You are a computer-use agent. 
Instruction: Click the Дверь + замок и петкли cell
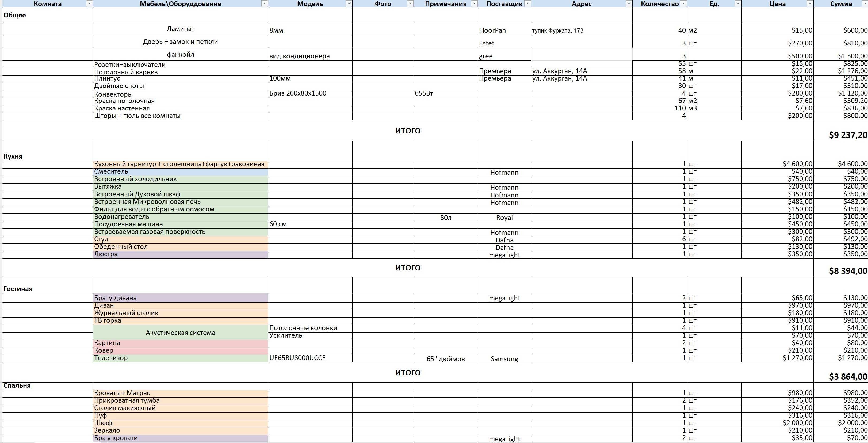pos(181,41)
